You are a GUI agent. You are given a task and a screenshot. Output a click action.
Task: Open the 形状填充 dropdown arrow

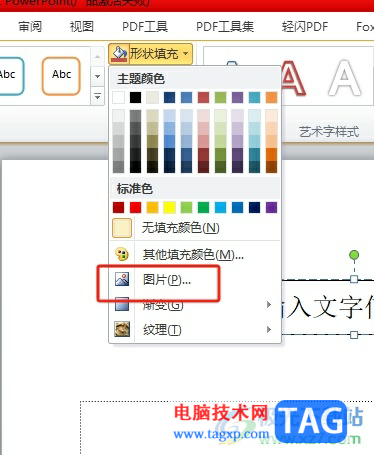186,53
